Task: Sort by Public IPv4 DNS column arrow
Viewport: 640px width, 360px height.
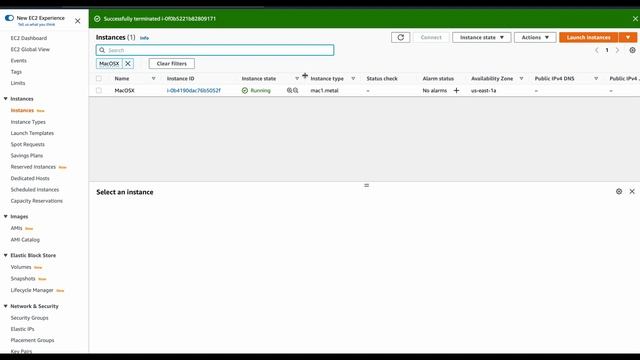Action: coord(596,78)
